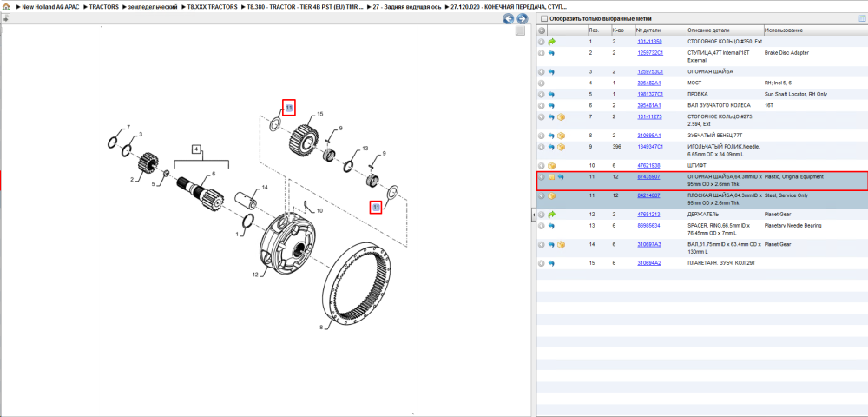This screenshot has height=417, width=868.
Task: Sort by 'Описание детали' column header
Action: coord(724,30)
